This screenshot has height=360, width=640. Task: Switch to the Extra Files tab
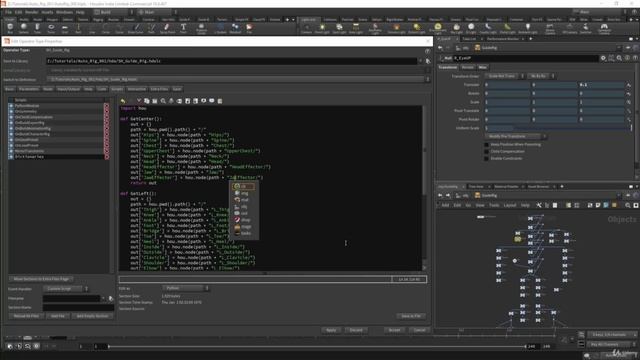(159, 89)
